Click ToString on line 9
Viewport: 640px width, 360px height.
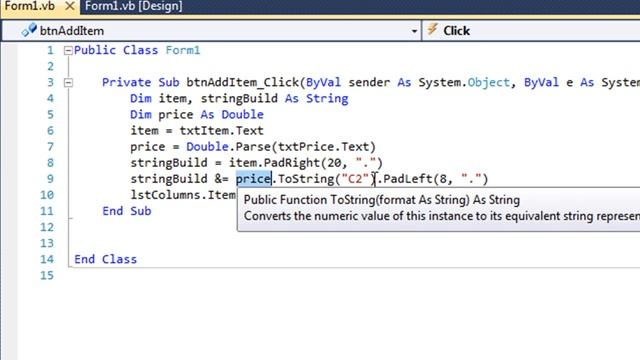tap(306, 179)
